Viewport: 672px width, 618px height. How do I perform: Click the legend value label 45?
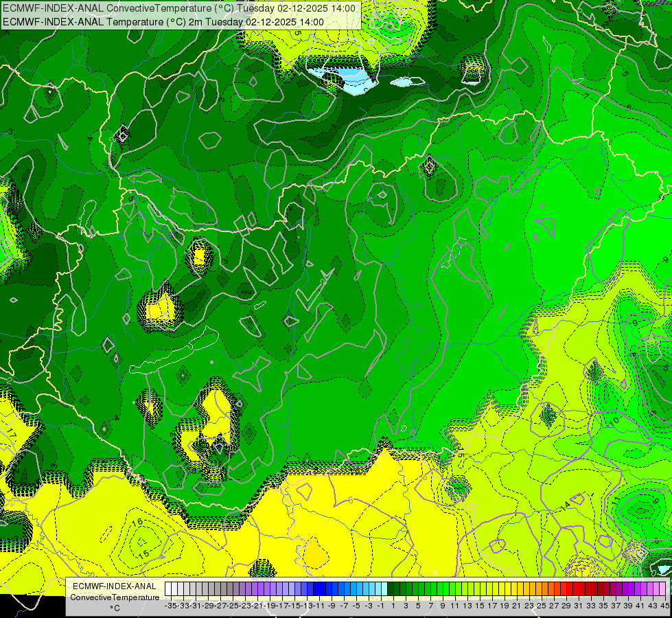664,606
